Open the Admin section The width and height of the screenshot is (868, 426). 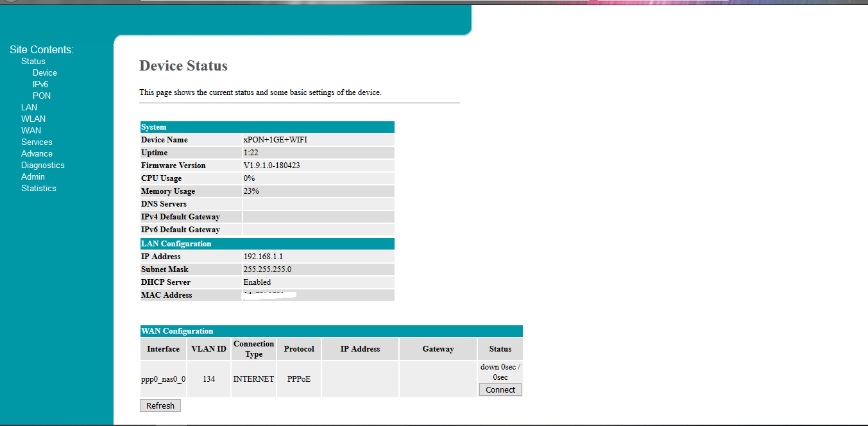[x=33, y=177]
